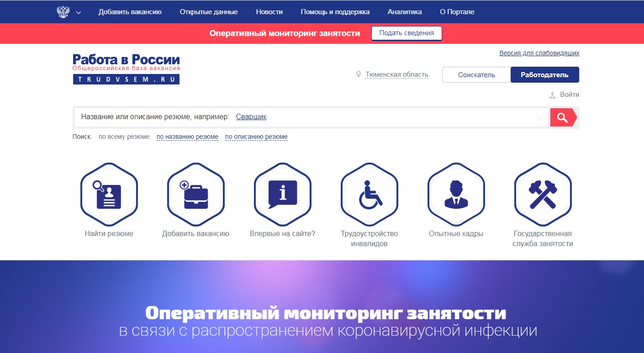Click the Найти резюме hexagon icon
The height and width of the screenshot is (353, 644).
coord(109,195)
